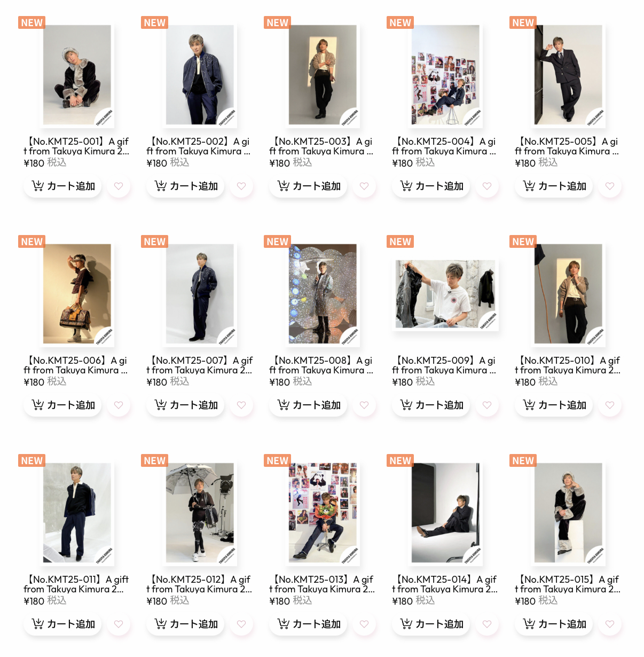Select heart icon for KMT25-013

364,624
